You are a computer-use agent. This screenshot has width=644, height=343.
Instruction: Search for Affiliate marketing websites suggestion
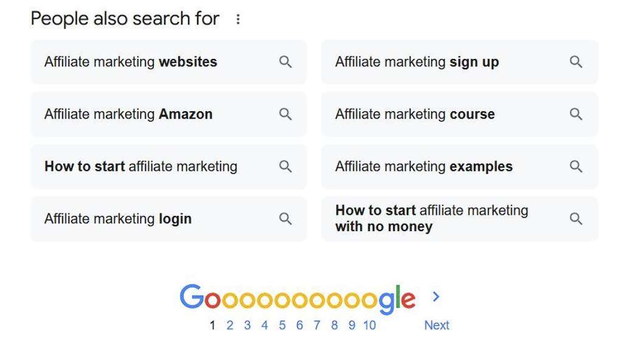pos(131,62)
